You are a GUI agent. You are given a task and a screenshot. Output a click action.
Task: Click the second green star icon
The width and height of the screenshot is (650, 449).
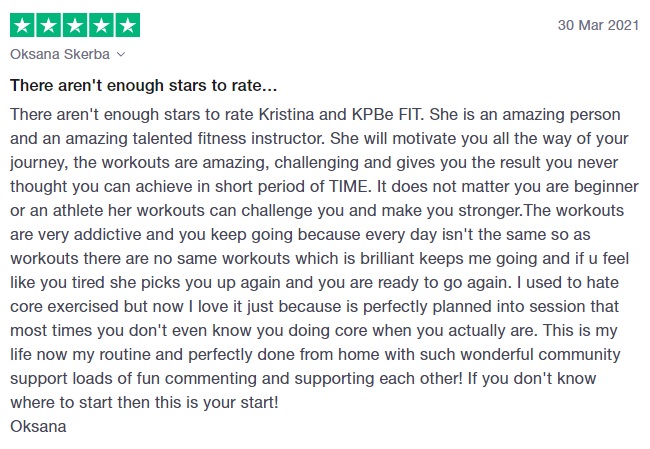point(48,25)
